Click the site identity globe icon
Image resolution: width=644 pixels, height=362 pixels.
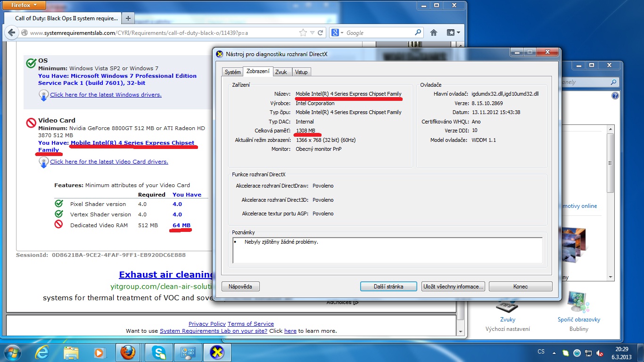tap(25, 33)
